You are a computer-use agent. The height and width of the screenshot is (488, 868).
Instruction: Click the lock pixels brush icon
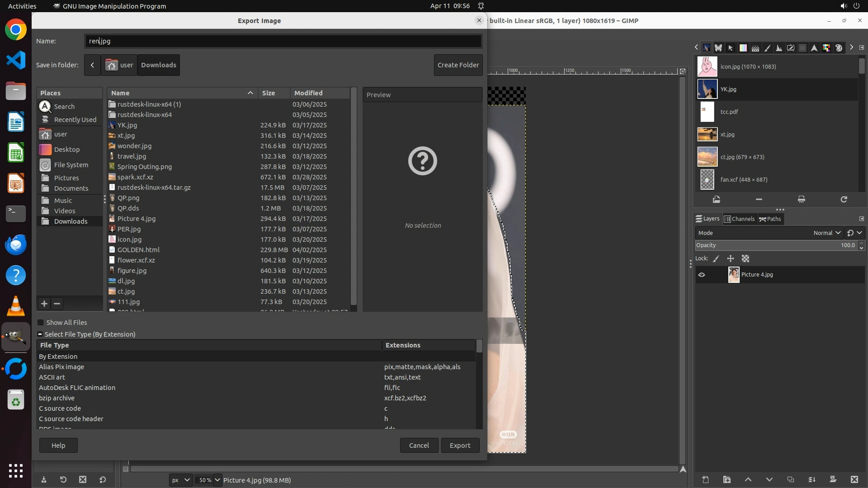(716, 259)
